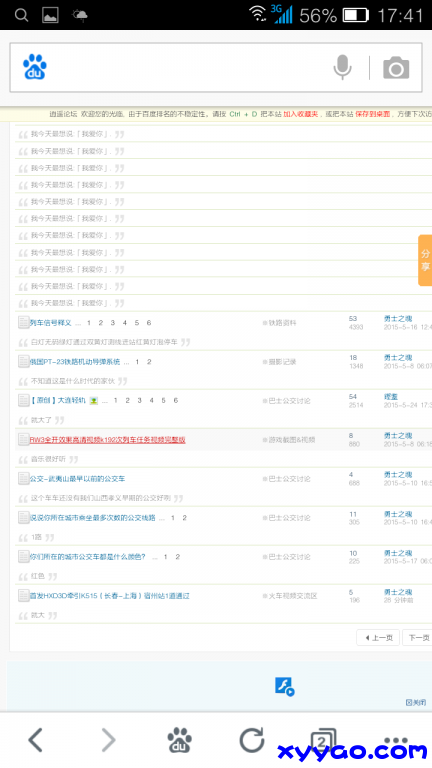Open 火车视频交流区 forum category link

tap(292, 596)
